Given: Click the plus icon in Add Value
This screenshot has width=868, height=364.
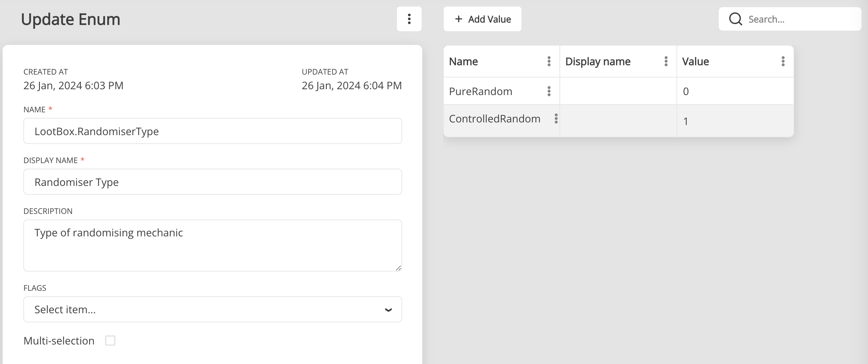Looking at the screenshot, I should click(x=458, y=19).
